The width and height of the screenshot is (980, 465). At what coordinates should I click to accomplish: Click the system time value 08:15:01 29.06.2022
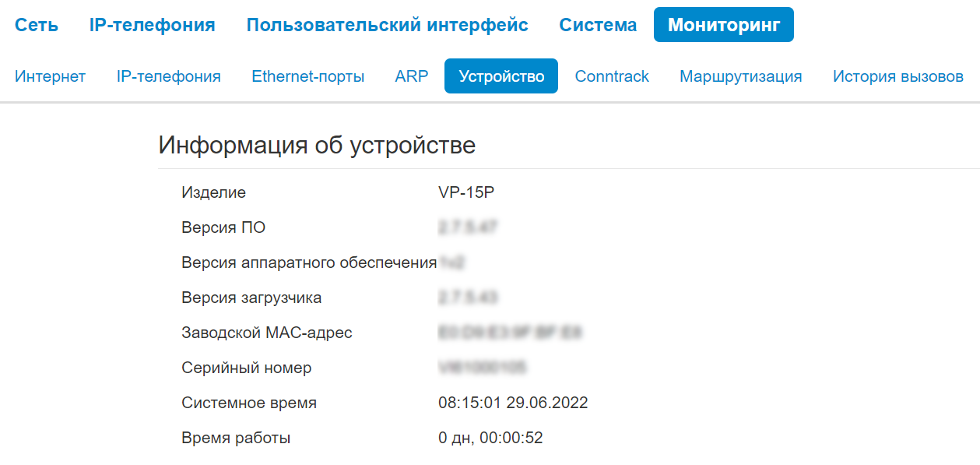coord(513,403)
